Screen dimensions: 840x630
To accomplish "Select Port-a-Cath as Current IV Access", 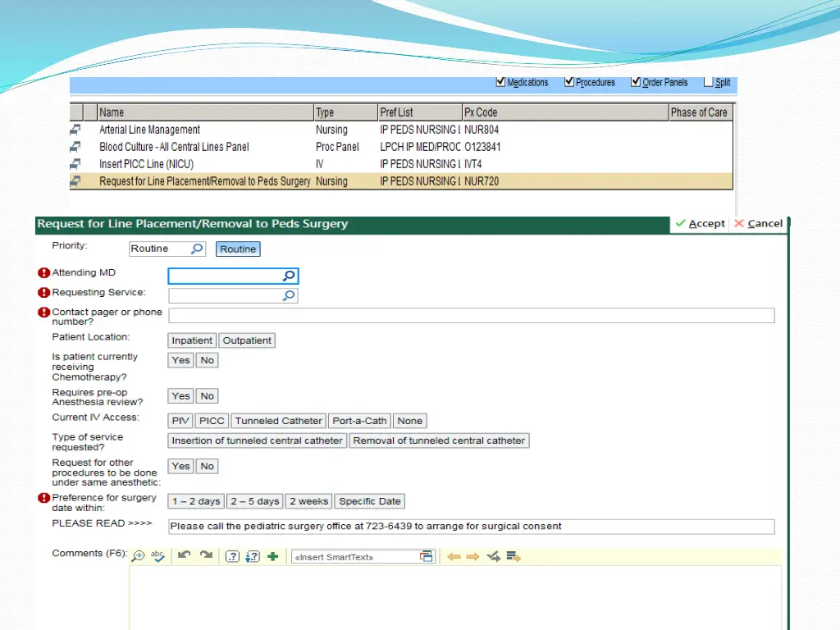I will click(x=359, y=421).
